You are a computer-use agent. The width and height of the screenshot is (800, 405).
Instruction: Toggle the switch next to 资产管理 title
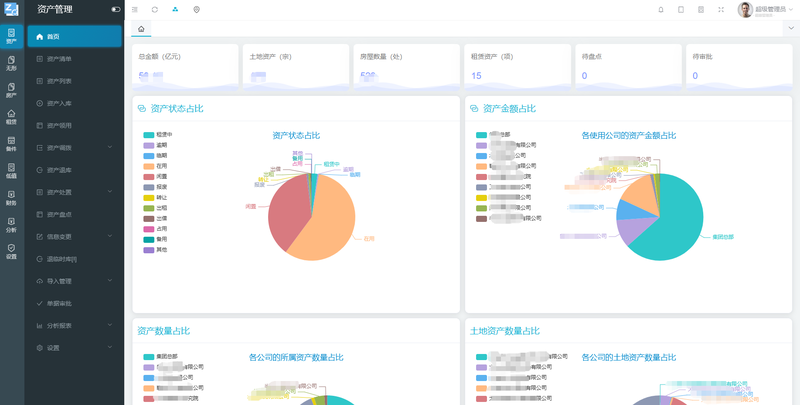[x=116, y=9]
